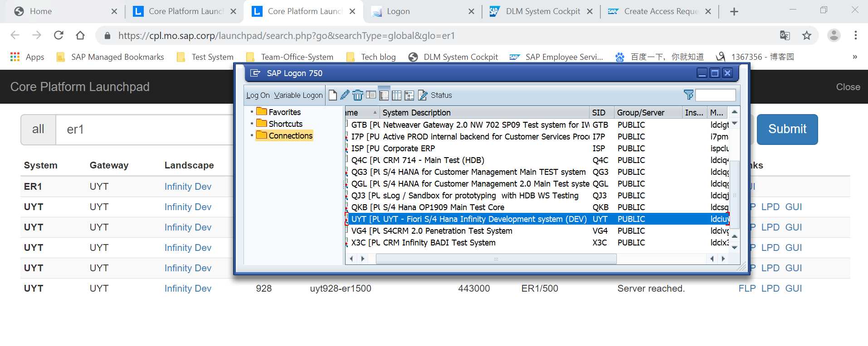This screenshot has height=346, width=868.
Task: Click the highlighted List view icon in SAP Logon toolbar
Action: click(384, 95)
